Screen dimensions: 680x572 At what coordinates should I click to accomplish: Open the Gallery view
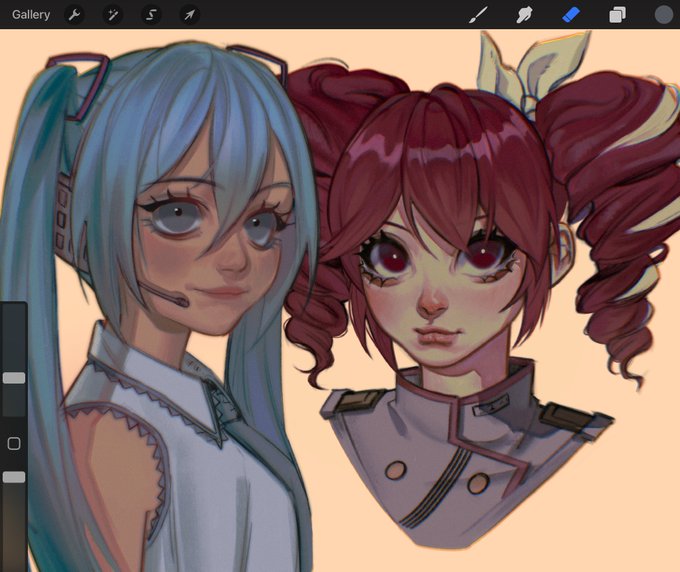pyautogui.click(x=31, y=15)
